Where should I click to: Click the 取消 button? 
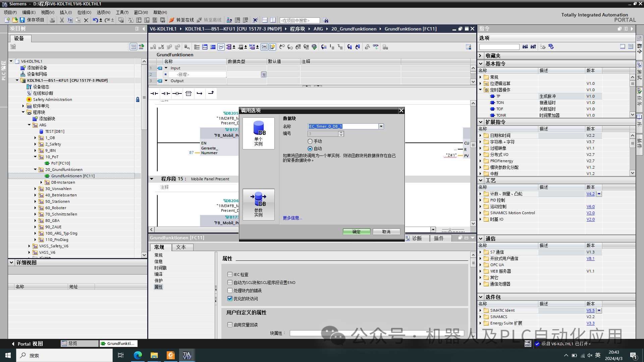point(386,232)
